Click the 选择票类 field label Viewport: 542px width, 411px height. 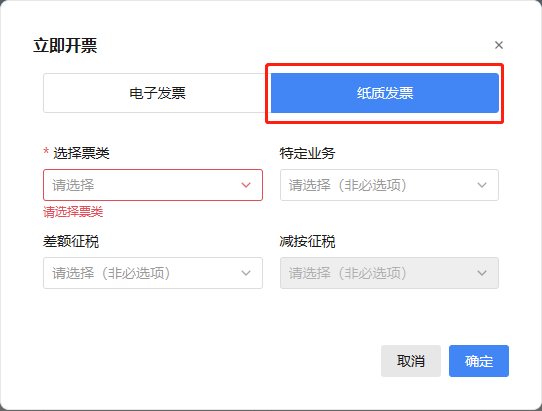tap(81, 153)
